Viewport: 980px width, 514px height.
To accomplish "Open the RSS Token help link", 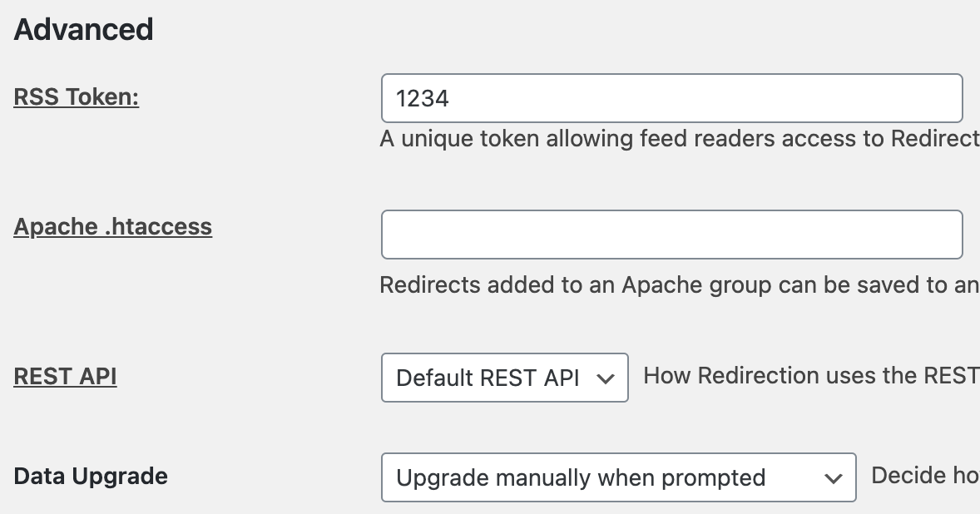I will click(x=77, y=97).
